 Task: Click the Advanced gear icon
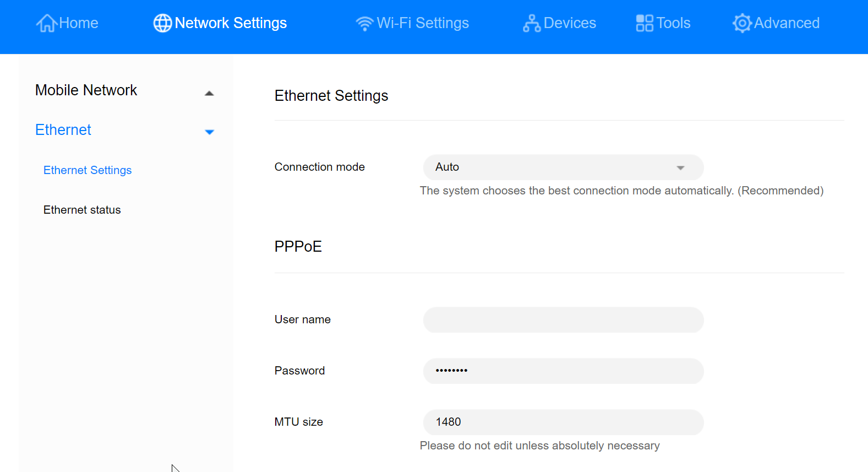point(742,23)
